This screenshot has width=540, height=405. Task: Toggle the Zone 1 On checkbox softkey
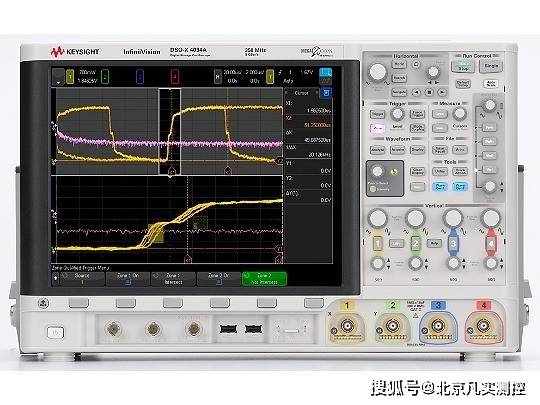coord(127,279)
